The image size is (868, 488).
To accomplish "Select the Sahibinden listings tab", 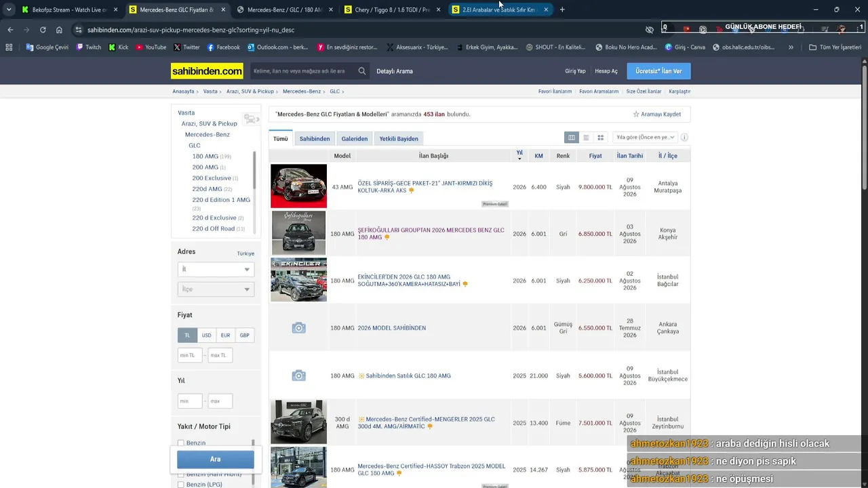I will [x=315, y=138].
